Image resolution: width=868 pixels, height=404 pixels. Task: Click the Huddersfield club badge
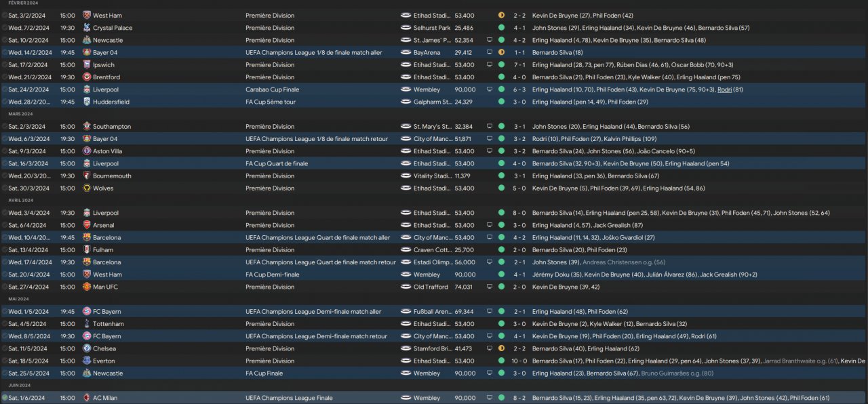[x=86, y=102]
